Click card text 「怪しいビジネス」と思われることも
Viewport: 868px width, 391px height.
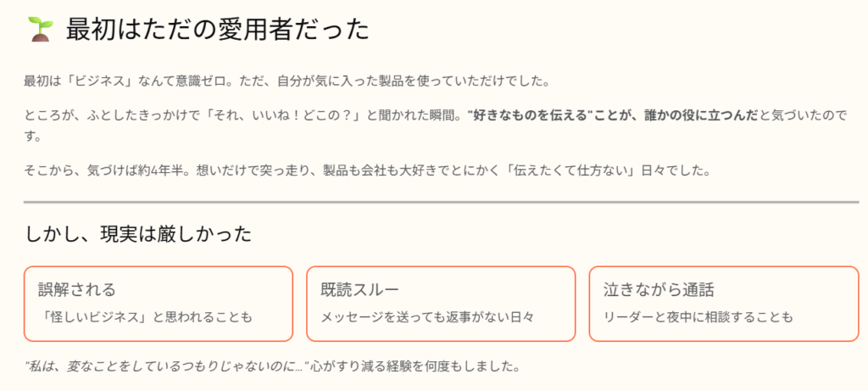[x=146, y=317]
